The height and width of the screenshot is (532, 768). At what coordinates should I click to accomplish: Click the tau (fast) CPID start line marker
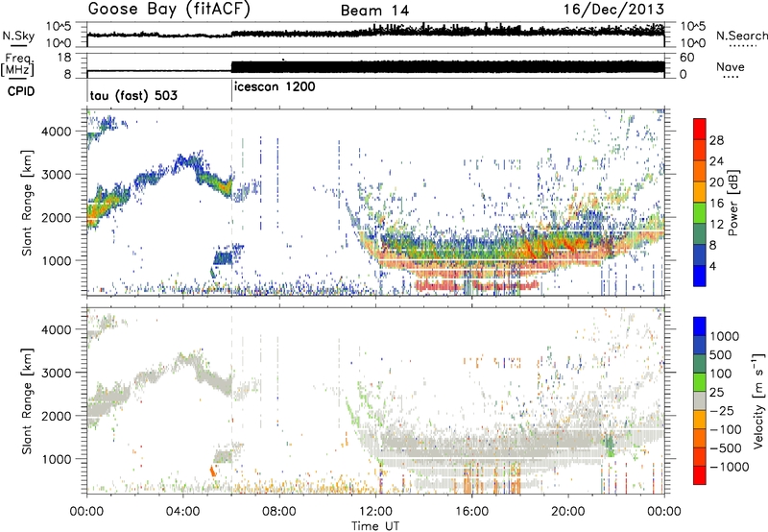pyautogui.click(x=87, y=90)
